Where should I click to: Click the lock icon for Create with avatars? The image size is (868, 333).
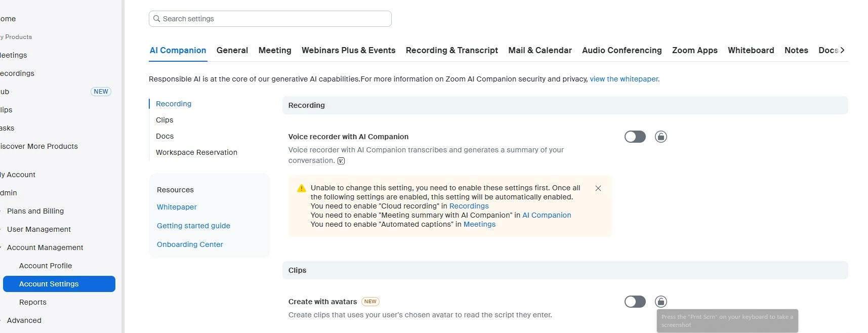click(660, 302)
